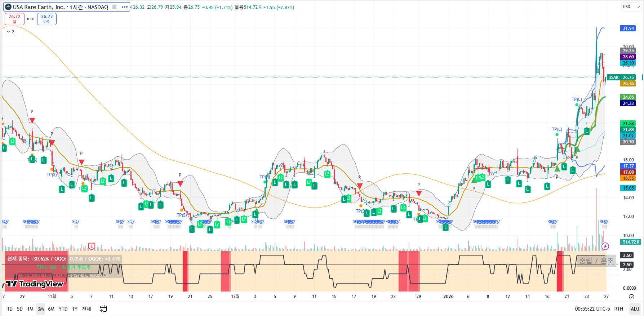Collapse the indicator legend chevron showing 2
Screen dimensions: 644x316
pos(10,32)
